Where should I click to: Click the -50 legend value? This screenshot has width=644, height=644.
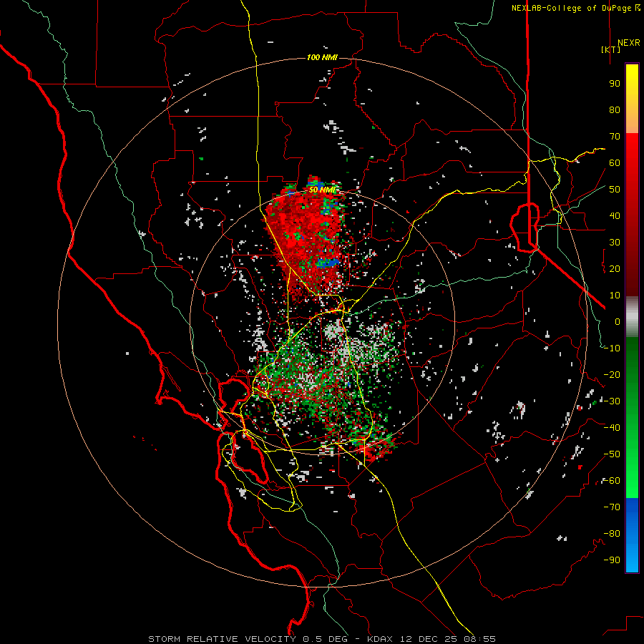612,454
